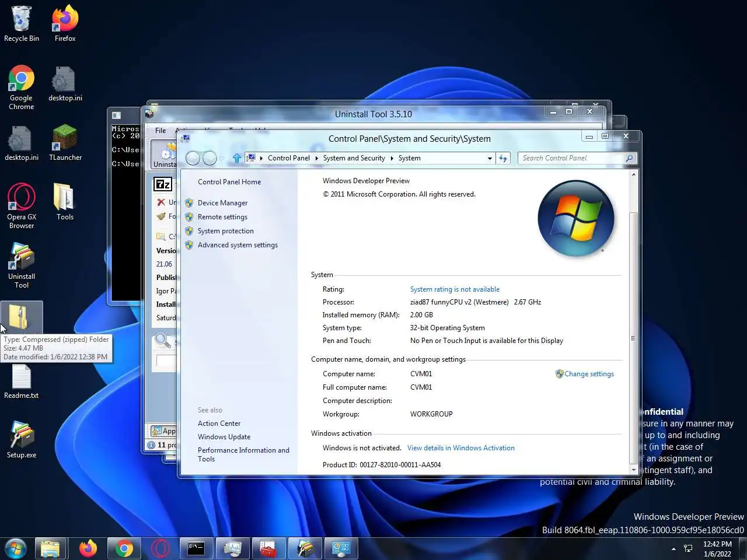Click the taskbar clock showing 12:42 PM
Screen dimensions: 747x560
pos(717,549)
